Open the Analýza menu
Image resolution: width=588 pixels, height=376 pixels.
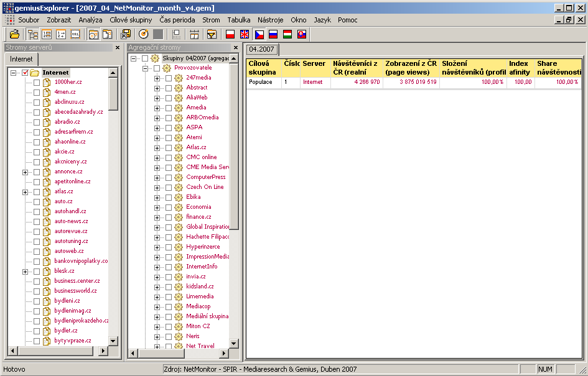[x=90, y=20]
